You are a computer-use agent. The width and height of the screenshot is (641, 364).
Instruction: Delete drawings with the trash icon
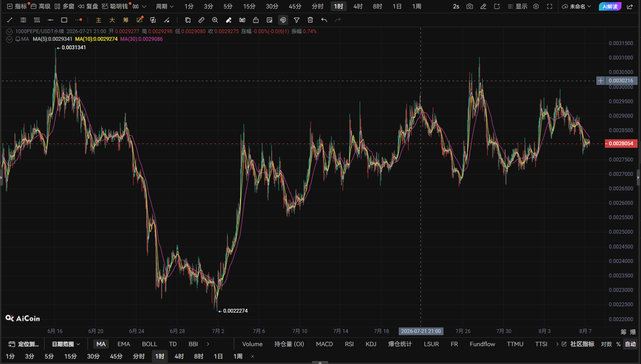tap(310, 20)
